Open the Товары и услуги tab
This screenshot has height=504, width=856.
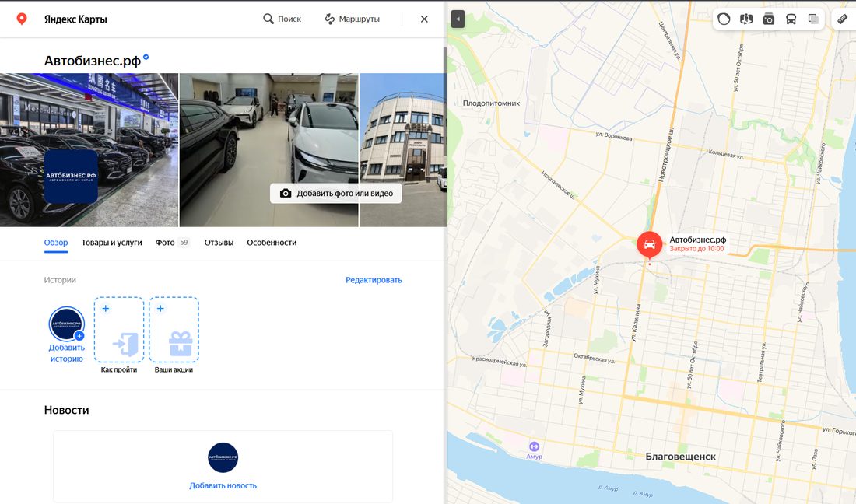point(112,243)
